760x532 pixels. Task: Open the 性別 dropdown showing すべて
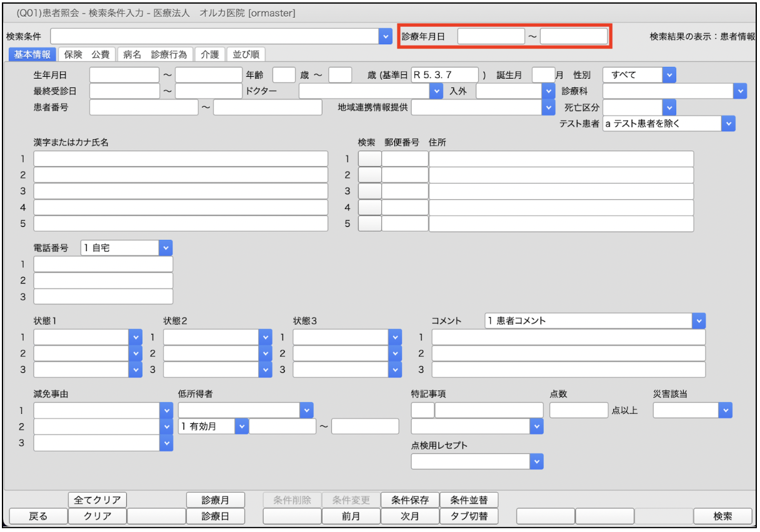tap(669, 75)
